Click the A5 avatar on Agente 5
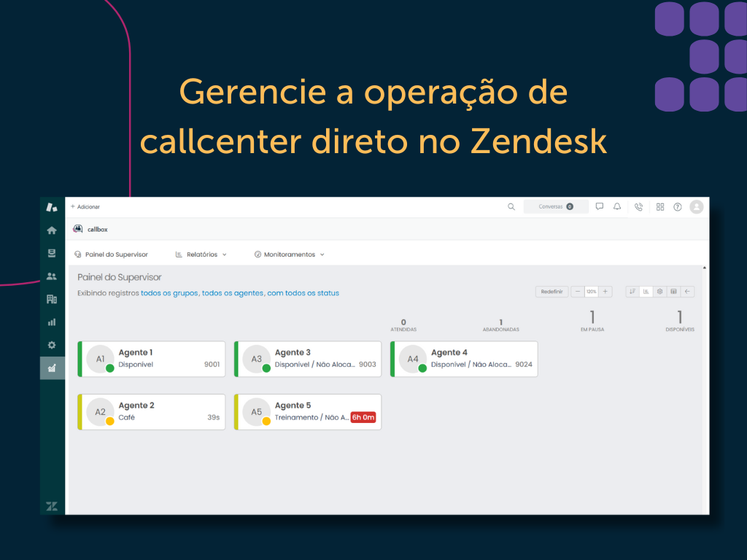Screen dimensions: 747x560 click(x=256, y=412)
